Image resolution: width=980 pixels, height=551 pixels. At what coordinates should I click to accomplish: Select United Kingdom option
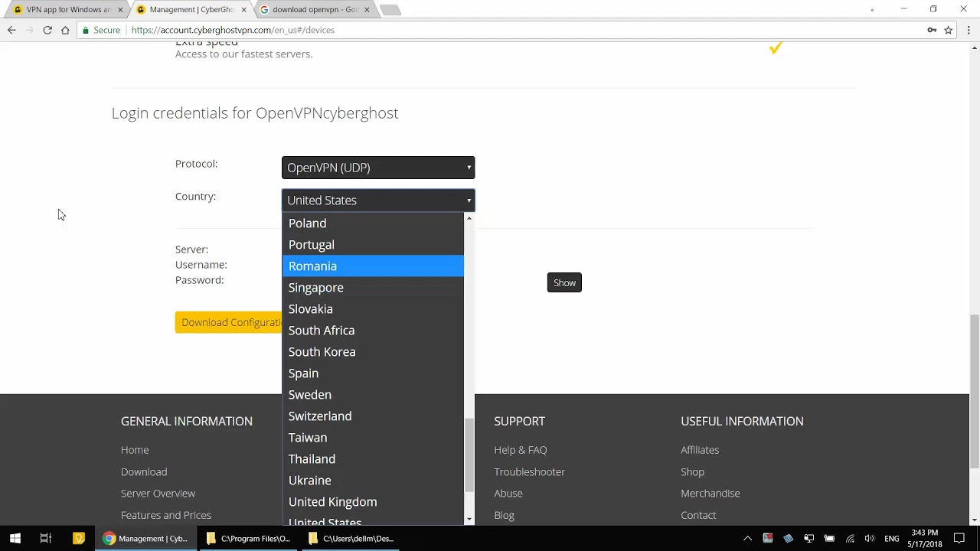pos(373,502)
